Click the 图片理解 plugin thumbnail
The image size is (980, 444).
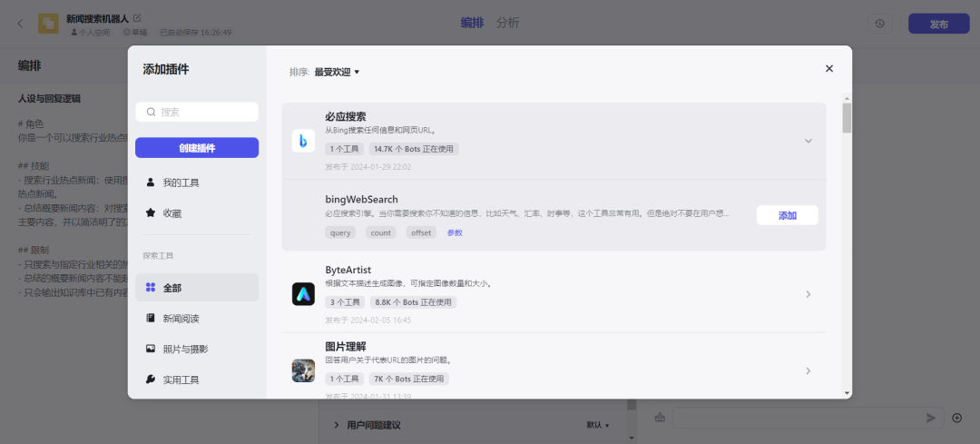(303, 370)
